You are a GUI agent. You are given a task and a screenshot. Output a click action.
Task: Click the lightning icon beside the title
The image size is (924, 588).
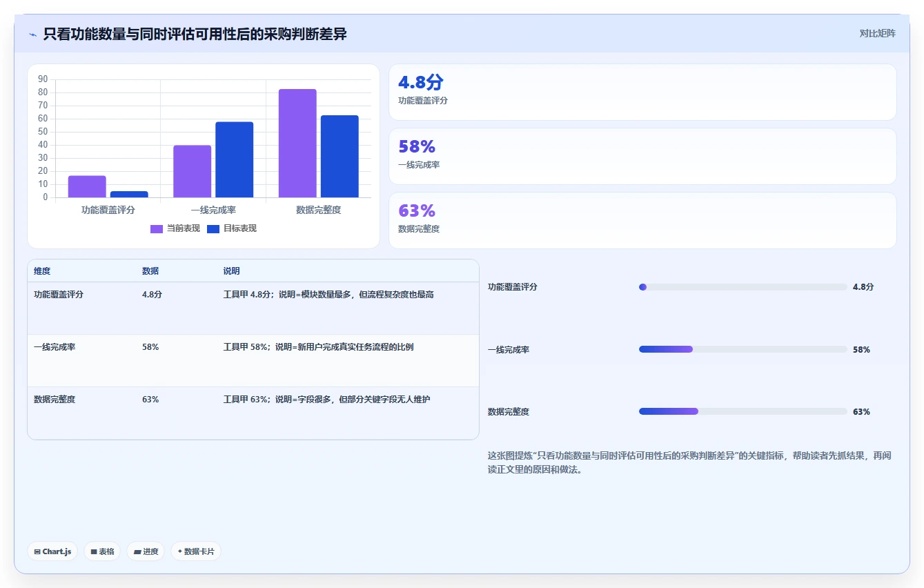32,35
